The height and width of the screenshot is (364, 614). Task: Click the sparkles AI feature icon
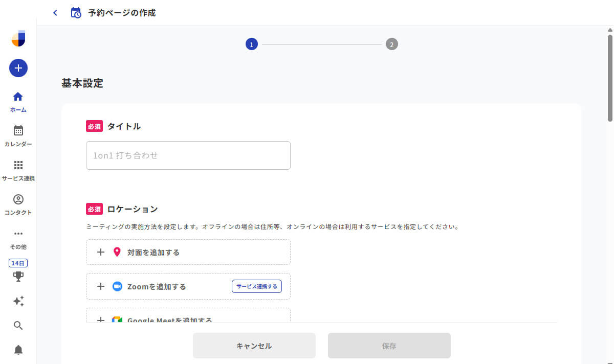point(18,301)
